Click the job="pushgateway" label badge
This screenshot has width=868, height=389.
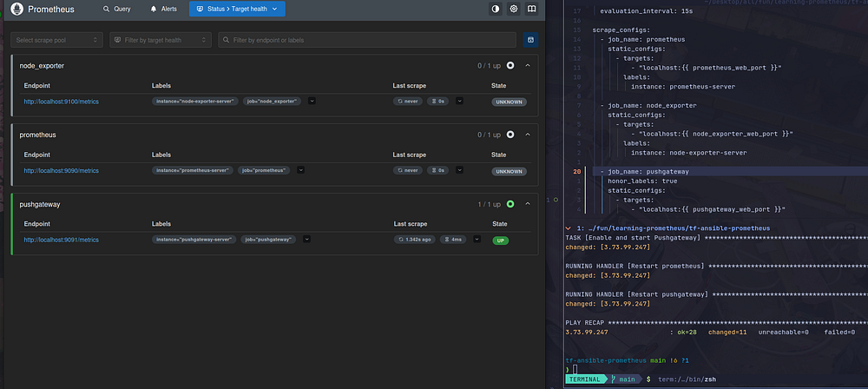pos(268,240)
